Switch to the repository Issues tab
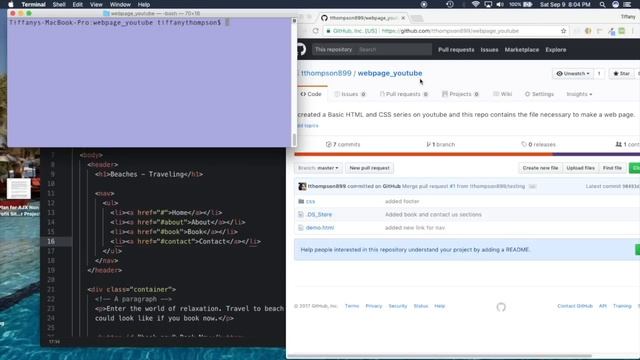The height and width of the screenshot is (360, 640). coord(350,94)
